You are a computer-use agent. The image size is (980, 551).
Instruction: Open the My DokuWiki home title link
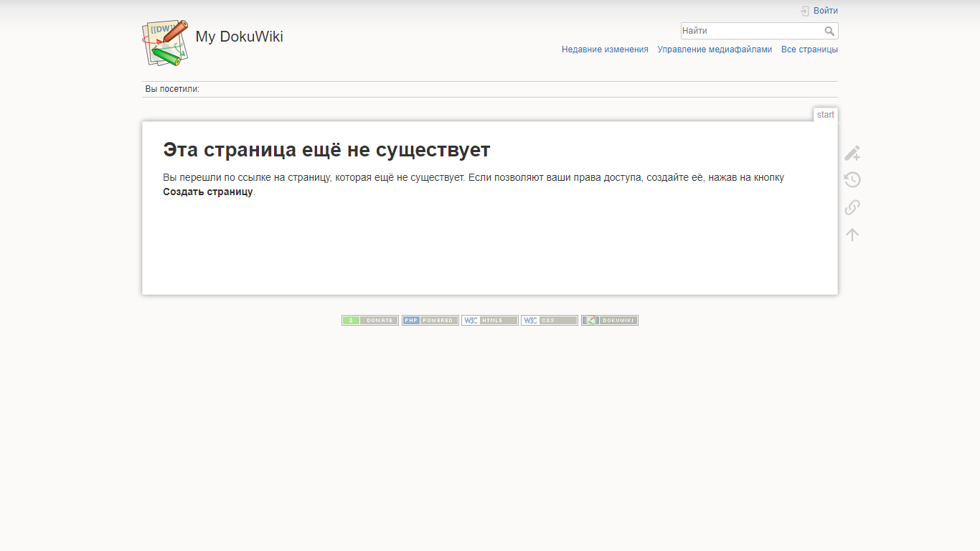[x=239, y=37]
